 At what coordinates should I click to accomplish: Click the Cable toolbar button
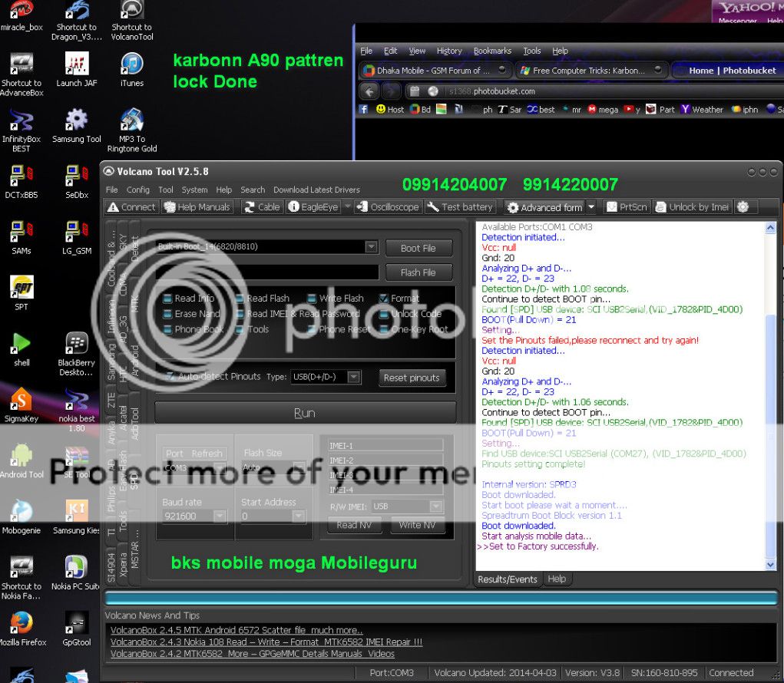coord(262,207)
